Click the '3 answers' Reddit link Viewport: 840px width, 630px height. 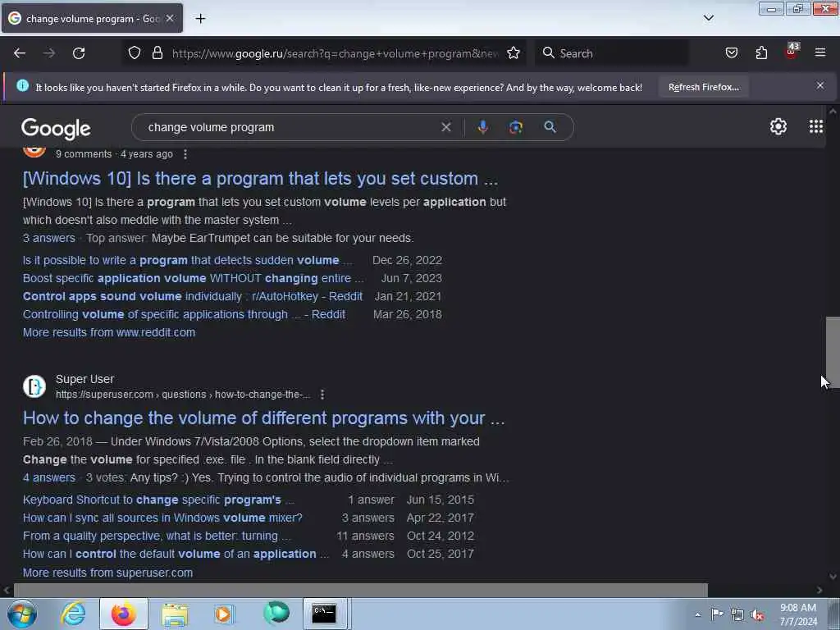[48, 239]
